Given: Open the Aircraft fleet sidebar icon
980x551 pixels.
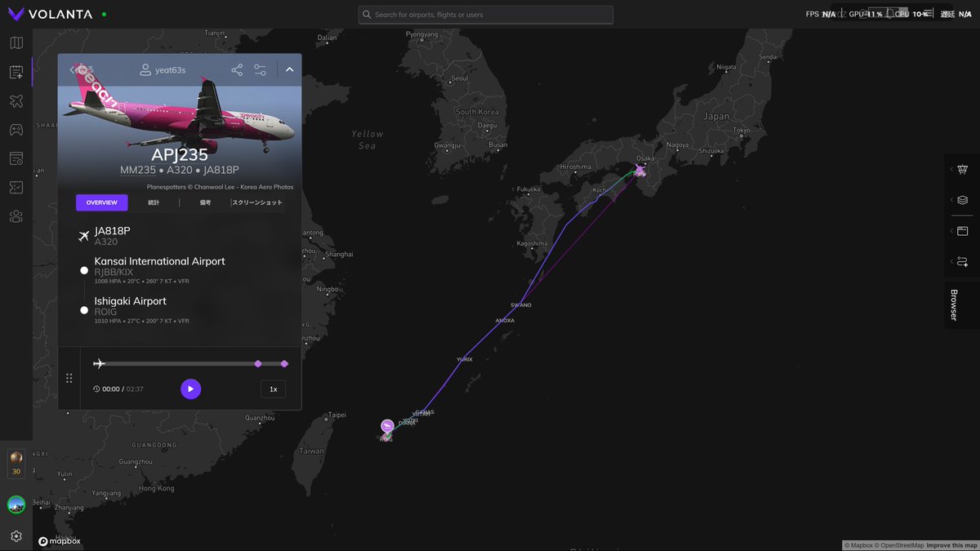Looking at the screenshot, I should (16, 101).
